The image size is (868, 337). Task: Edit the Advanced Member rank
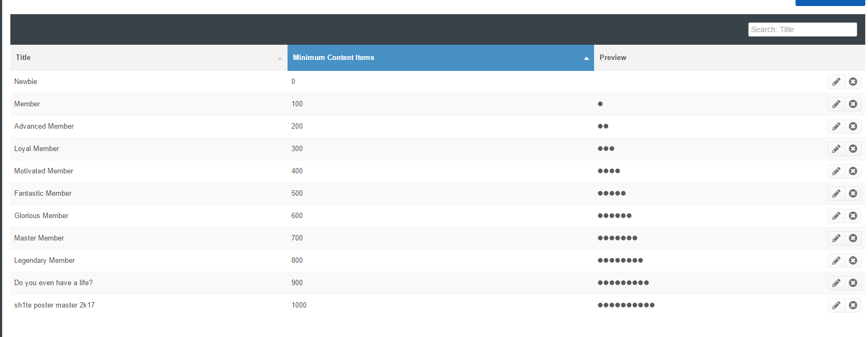[x=836, y=127]
